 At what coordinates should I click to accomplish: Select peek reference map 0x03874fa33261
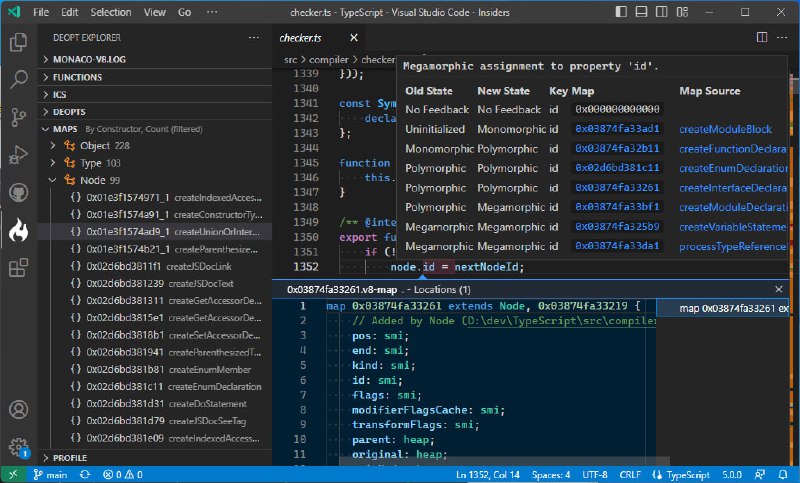coord(722,308)
